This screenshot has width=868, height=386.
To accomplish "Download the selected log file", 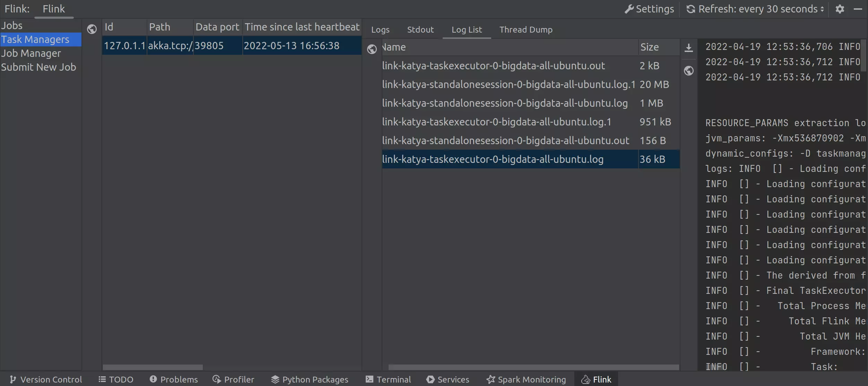I will point(689,48).
